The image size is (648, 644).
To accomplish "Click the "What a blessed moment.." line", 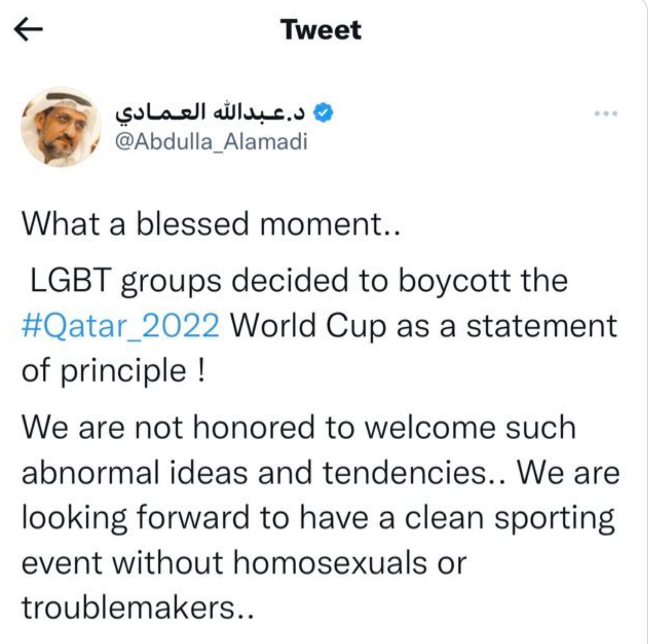I will (x=211, y=224).
